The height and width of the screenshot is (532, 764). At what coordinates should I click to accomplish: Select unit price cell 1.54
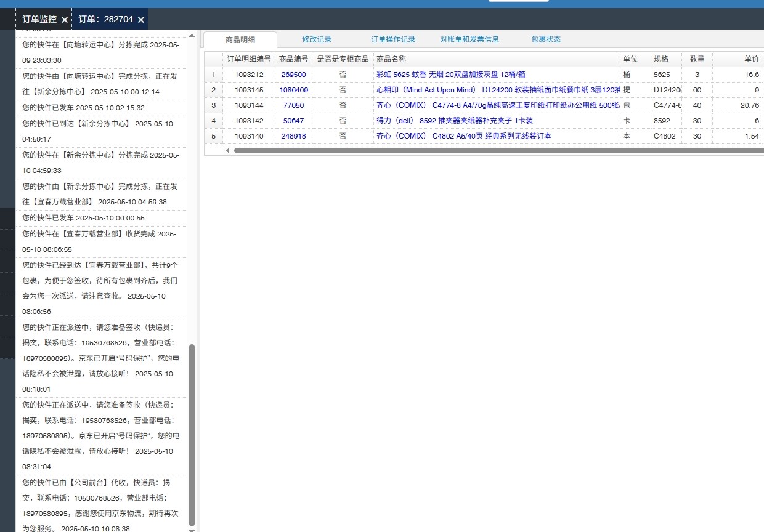[x=738, y=136]
